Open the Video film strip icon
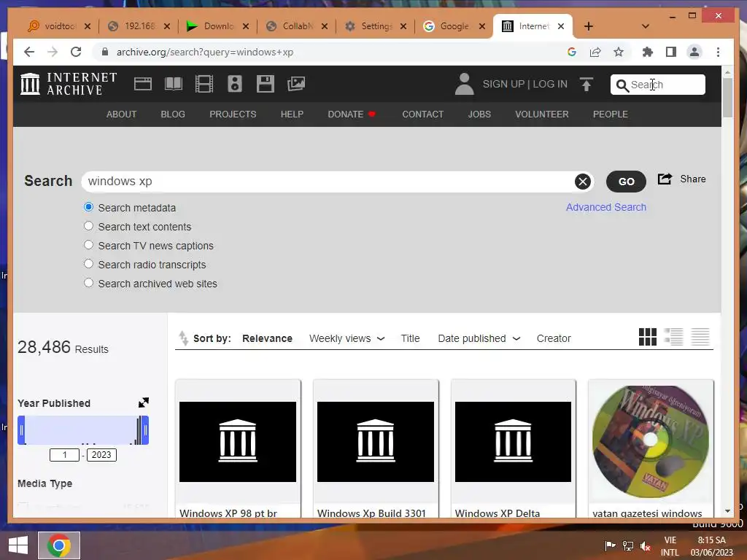747x560 pixels. tap(204, 84)
